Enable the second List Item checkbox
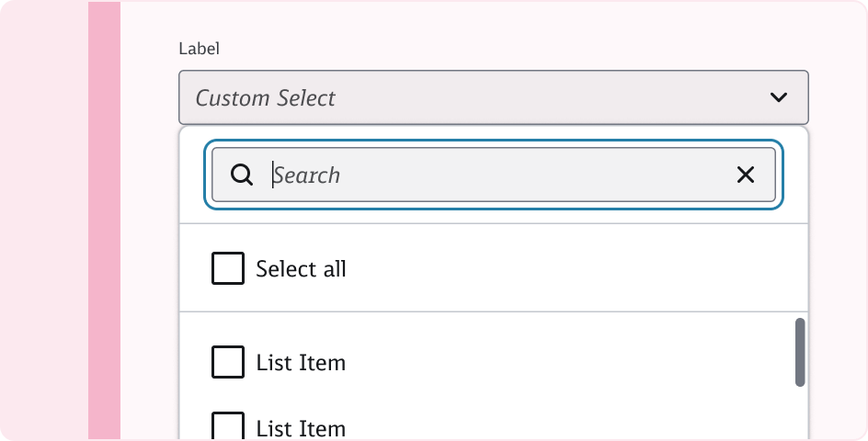This screenshot has height=441, width=868. click(x=228, y=426)
